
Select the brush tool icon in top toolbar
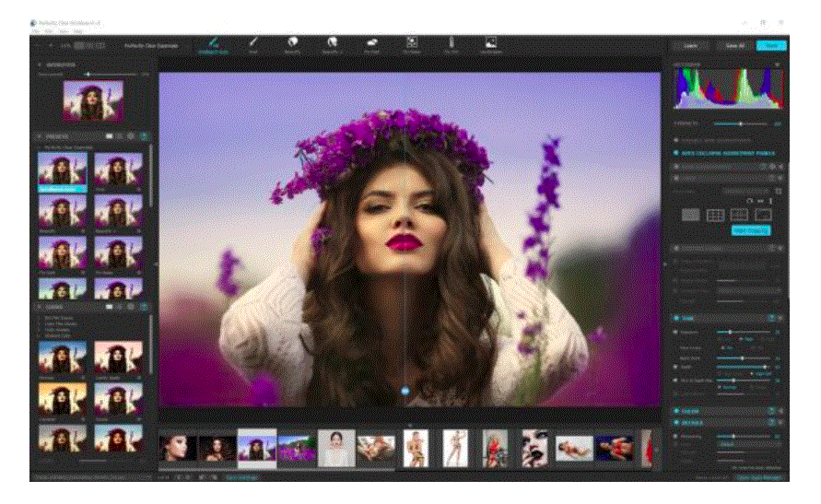[253, 44]
